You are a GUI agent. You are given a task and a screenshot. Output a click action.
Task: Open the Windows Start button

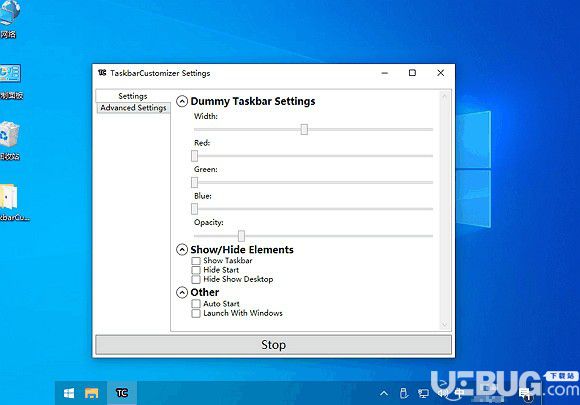coord(69,393)
